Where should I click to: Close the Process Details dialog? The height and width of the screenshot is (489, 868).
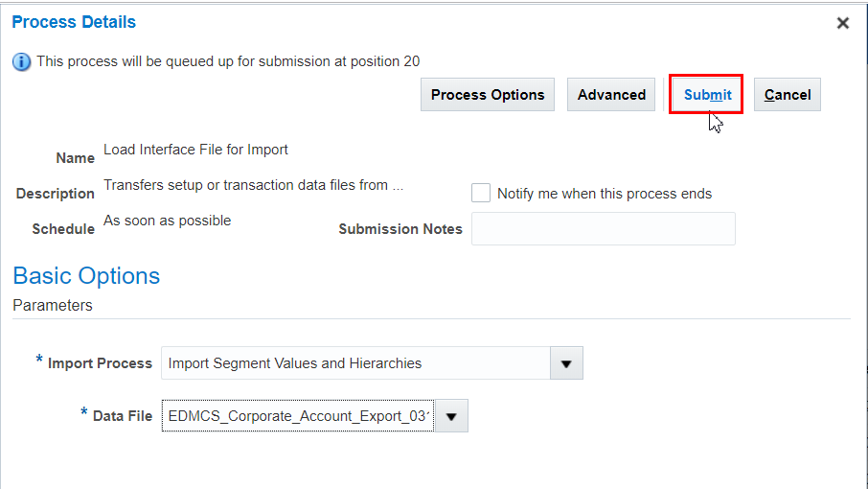tap(843, 23)
